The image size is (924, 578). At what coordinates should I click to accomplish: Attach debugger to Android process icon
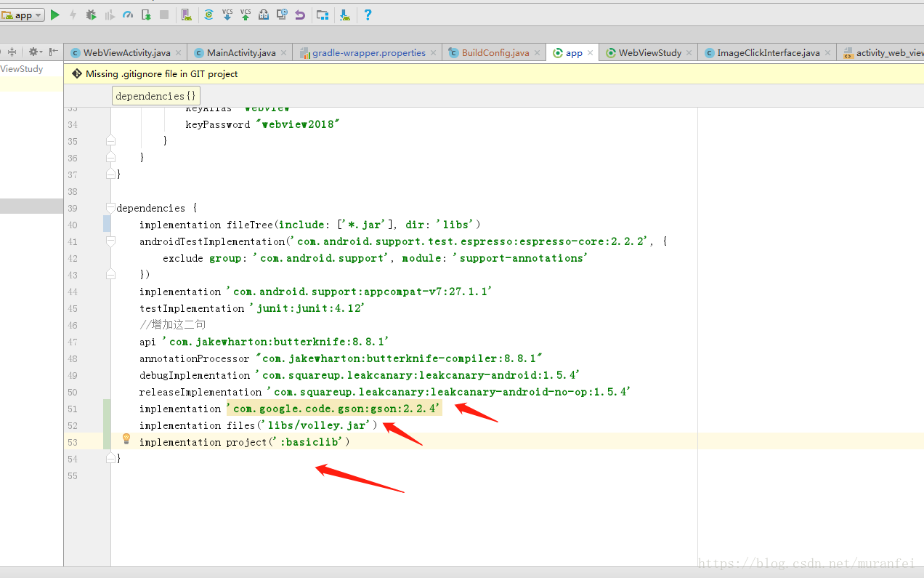(146, 15)
